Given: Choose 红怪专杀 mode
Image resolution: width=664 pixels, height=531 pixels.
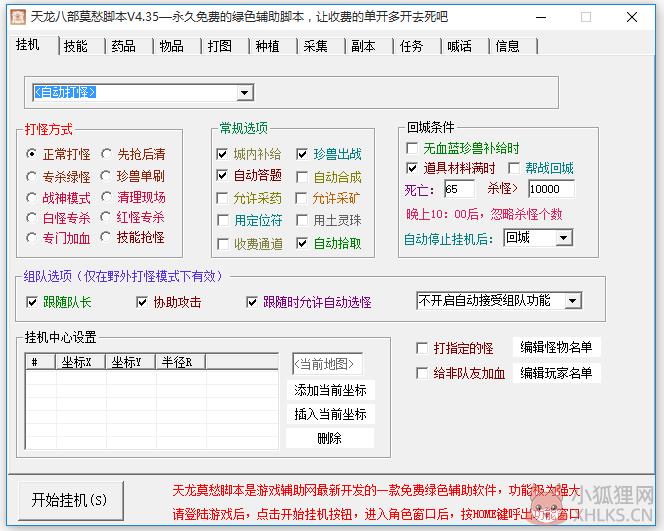Looking at the screenshot, I should [x=106, y=217].
